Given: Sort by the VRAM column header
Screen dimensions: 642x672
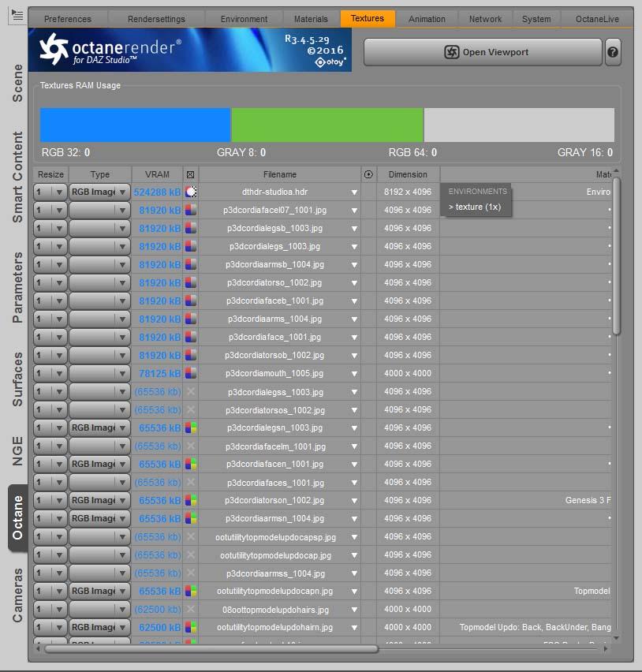Looking at the screenshot, I should 157,174.
